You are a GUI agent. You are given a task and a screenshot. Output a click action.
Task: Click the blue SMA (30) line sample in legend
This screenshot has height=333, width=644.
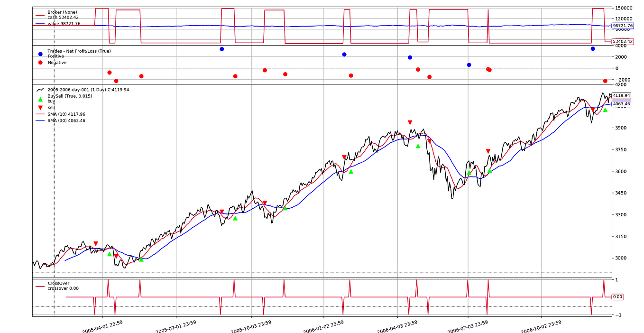pos(39,120)
